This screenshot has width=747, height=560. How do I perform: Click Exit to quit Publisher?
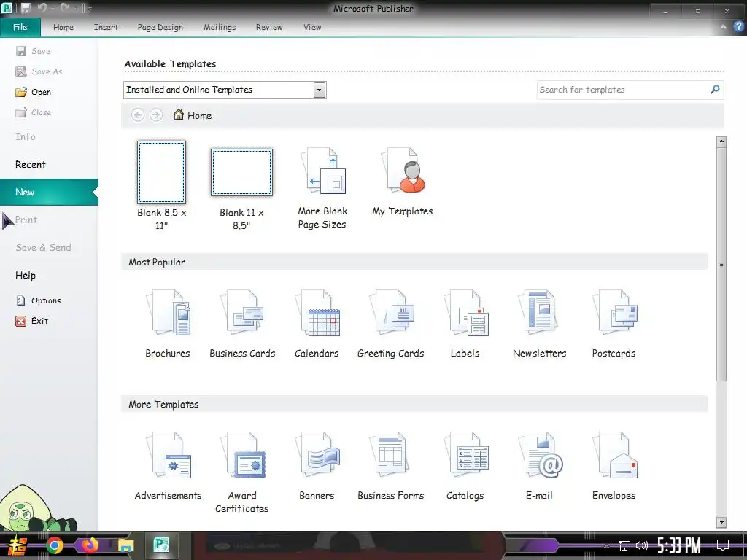[32, 321]
